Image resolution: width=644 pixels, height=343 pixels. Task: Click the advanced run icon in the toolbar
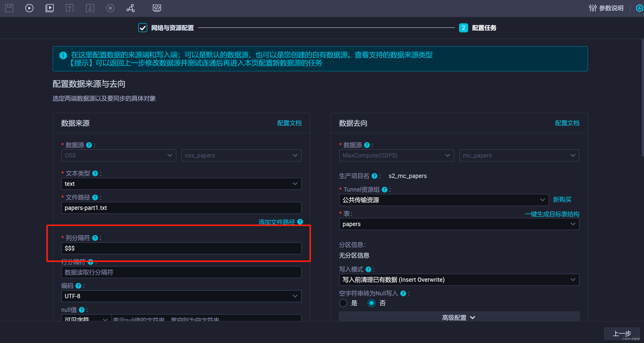50,8
